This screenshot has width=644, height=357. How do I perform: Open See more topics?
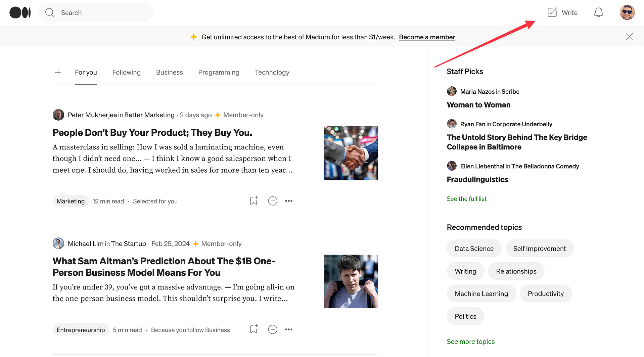click(x=470, y=341)
